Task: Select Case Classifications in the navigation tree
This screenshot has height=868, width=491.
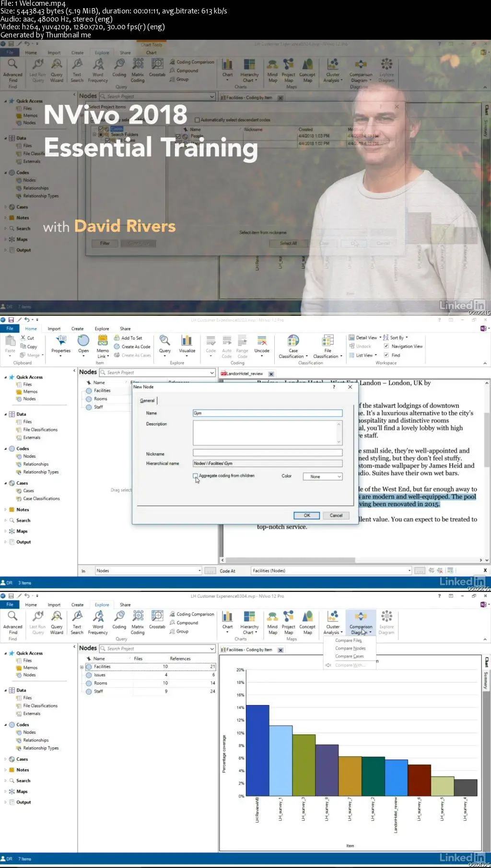Action: (x=41, y=498)
